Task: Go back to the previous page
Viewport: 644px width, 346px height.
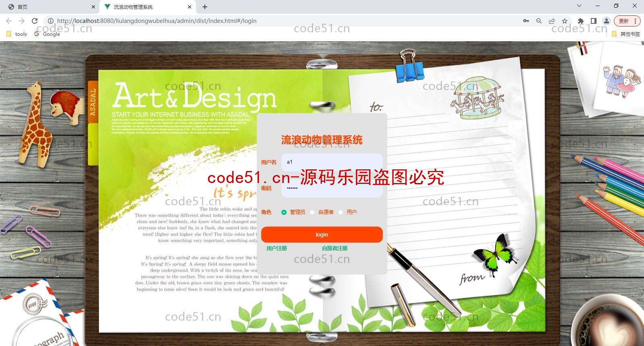Action: click(x=9, y=21)
